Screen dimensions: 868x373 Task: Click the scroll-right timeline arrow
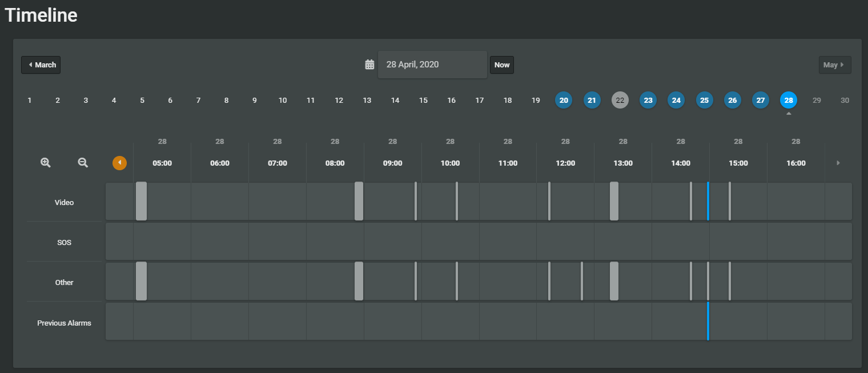(838, 163)
